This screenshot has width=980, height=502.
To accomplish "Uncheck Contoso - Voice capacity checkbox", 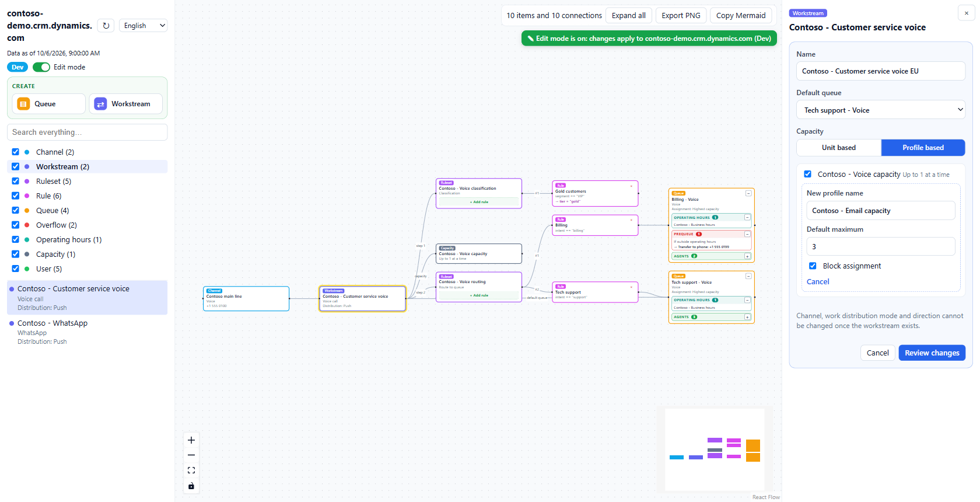I will click(808, 174).
